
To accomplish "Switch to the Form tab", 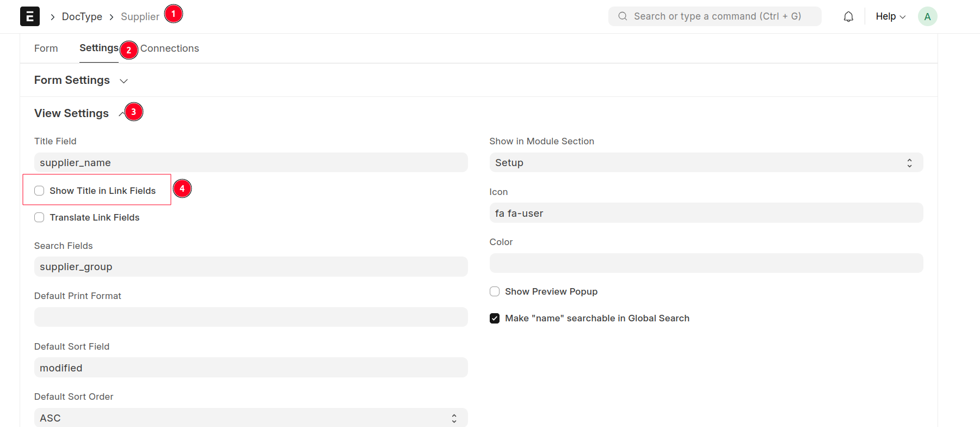I will click(46, 48).
